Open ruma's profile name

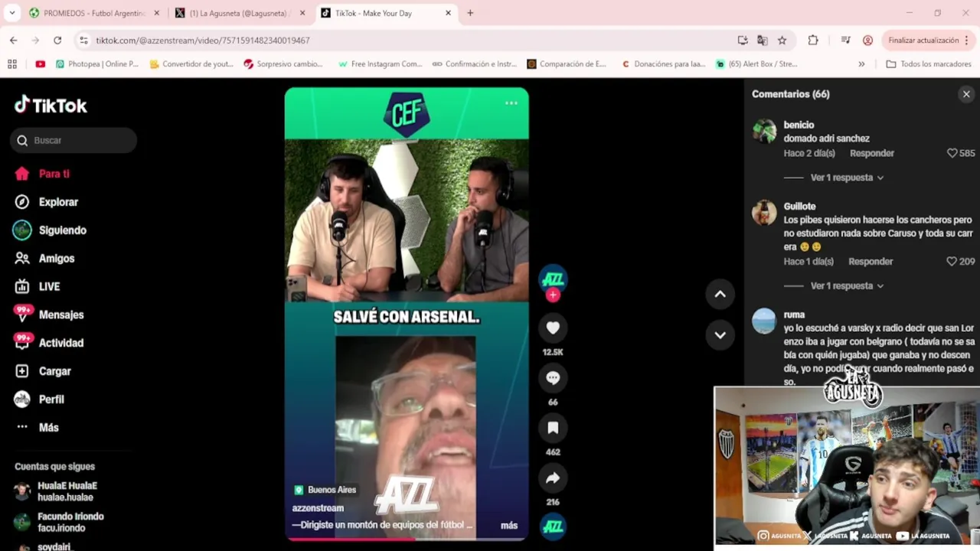794,315
